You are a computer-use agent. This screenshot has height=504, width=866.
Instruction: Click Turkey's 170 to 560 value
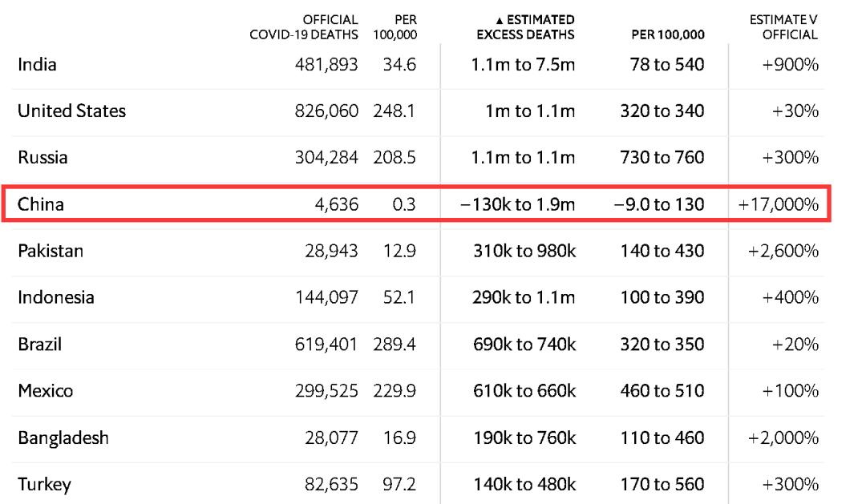coord(662,484)
